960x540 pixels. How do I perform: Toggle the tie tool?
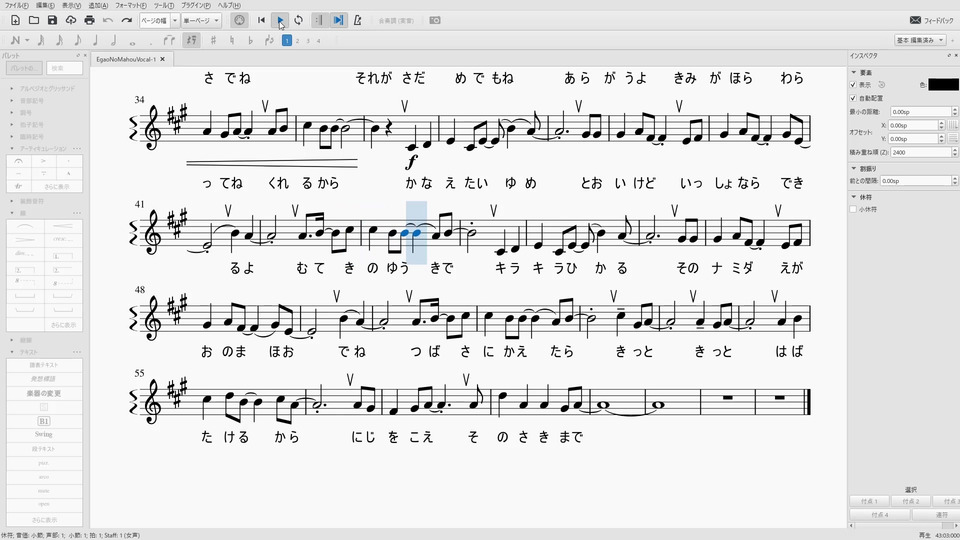(169, 40)
